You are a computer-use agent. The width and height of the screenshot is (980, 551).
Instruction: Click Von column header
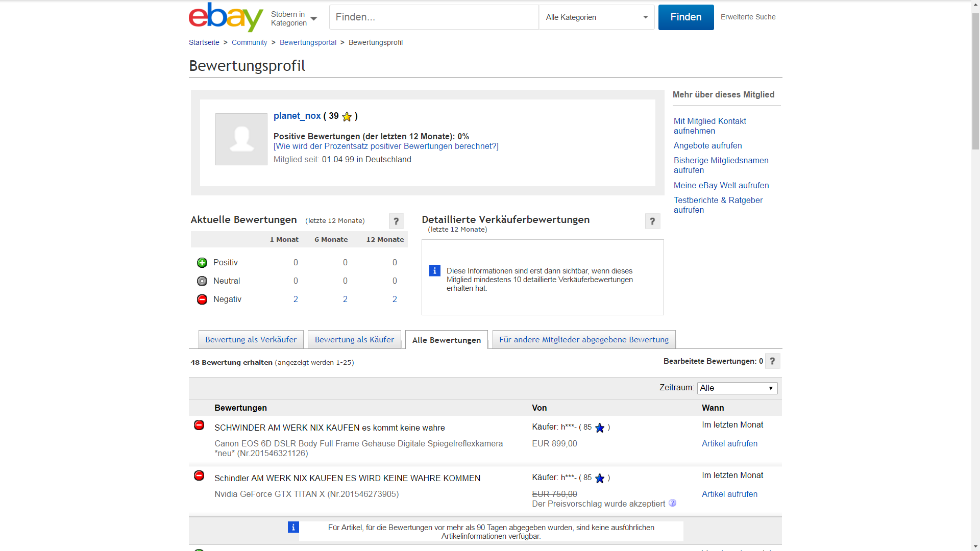point(539,408)
